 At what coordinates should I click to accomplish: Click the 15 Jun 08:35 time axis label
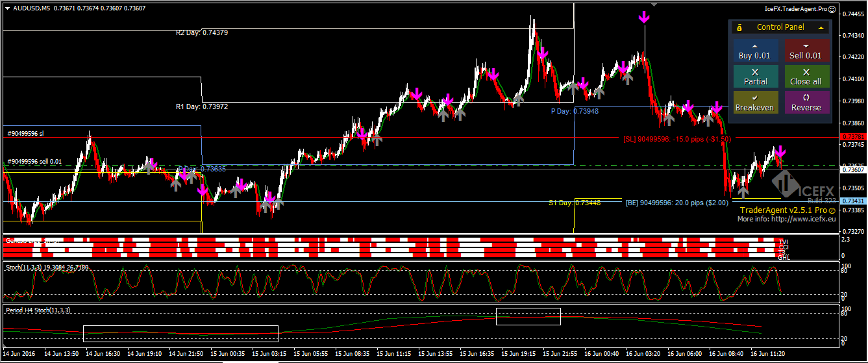(352, 355)
